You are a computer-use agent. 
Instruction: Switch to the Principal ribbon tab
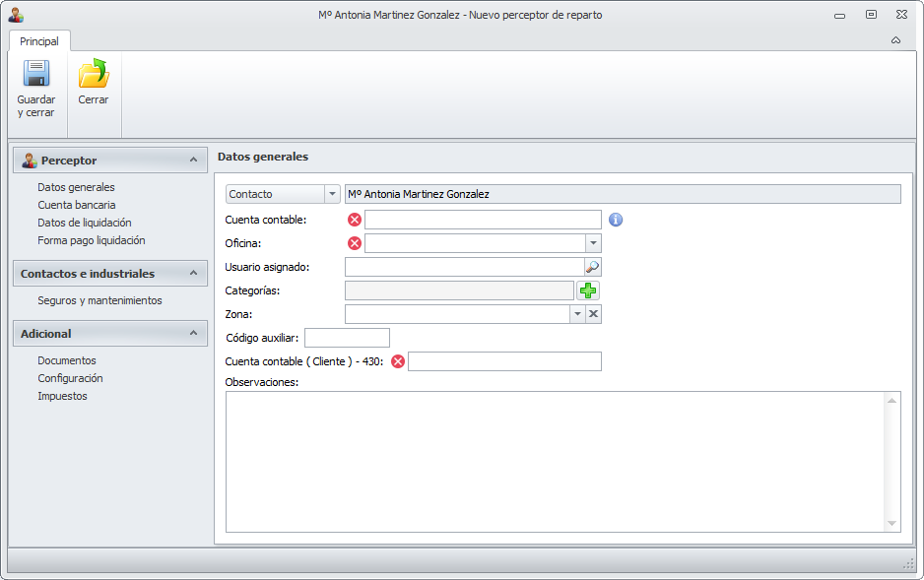39,41
